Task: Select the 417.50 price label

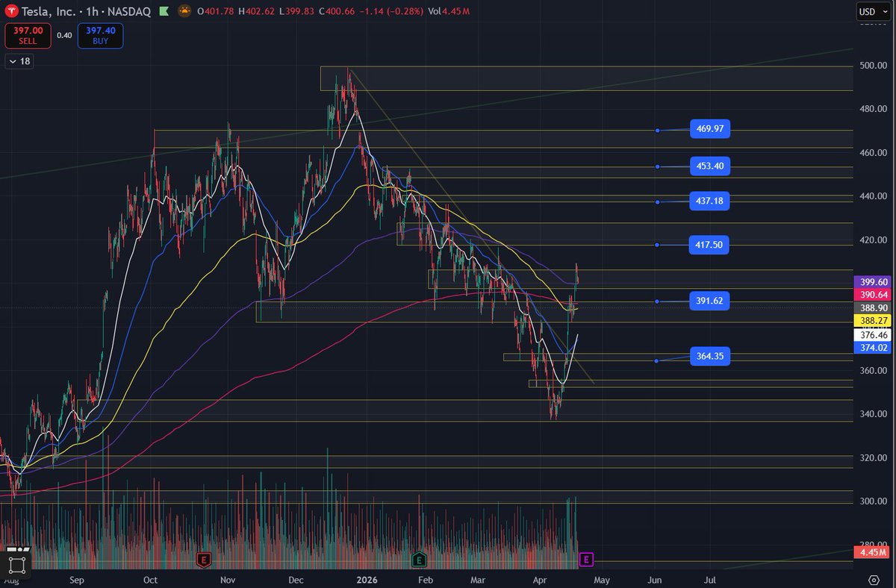Action: [x=709, y=244]
